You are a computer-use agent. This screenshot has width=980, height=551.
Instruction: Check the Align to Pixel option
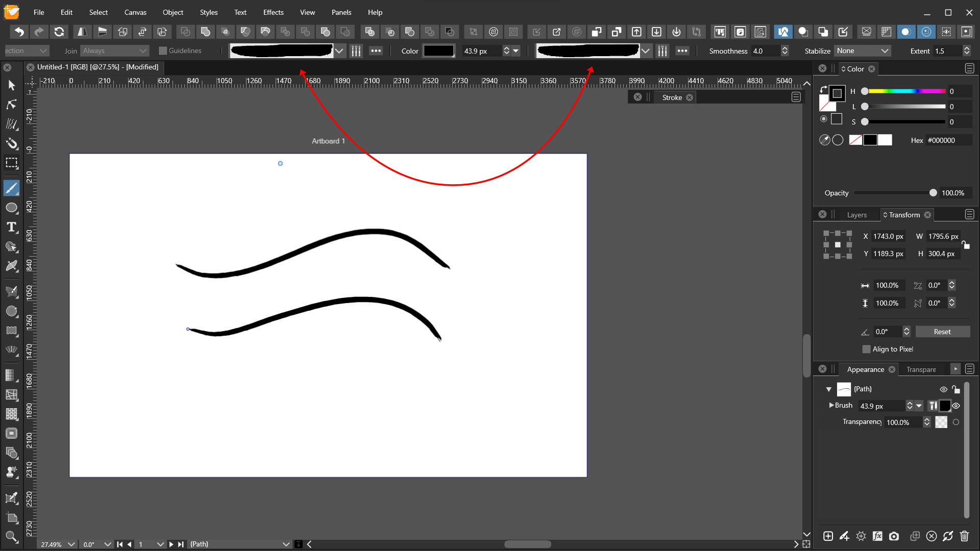866,349
